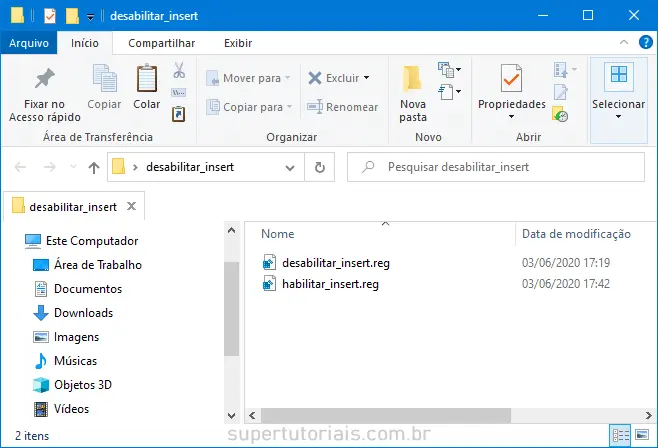The width and height of the screenshot is (658, 448).
Task: Open Propriedades with the checkmark icon
Action: (511, 79)
